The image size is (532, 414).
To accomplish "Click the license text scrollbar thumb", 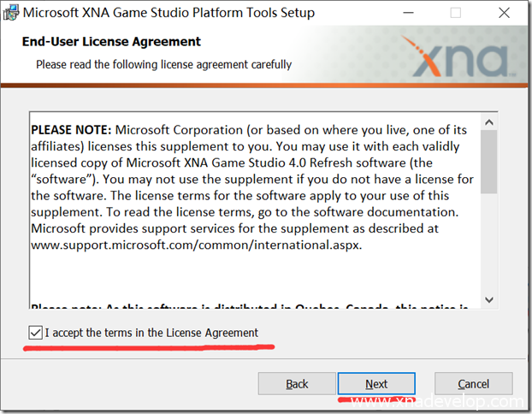I will click(x=488, y=161).
